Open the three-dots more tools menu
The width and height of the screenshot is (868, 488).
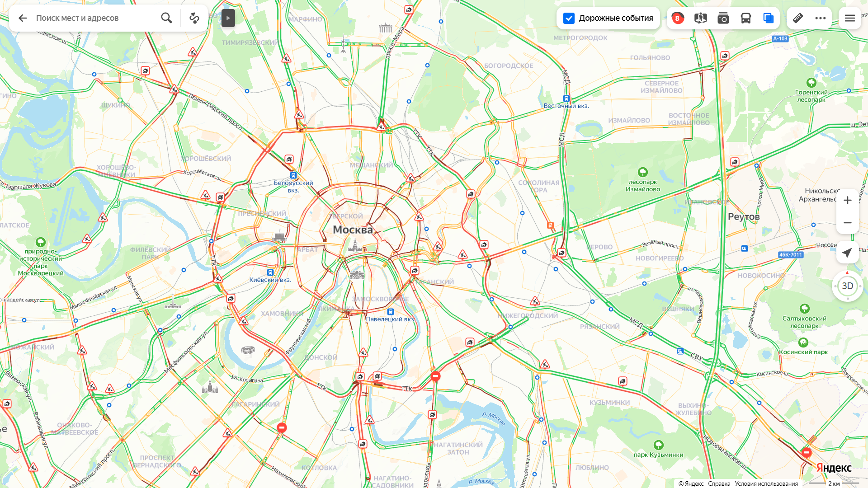coord(820,18)
